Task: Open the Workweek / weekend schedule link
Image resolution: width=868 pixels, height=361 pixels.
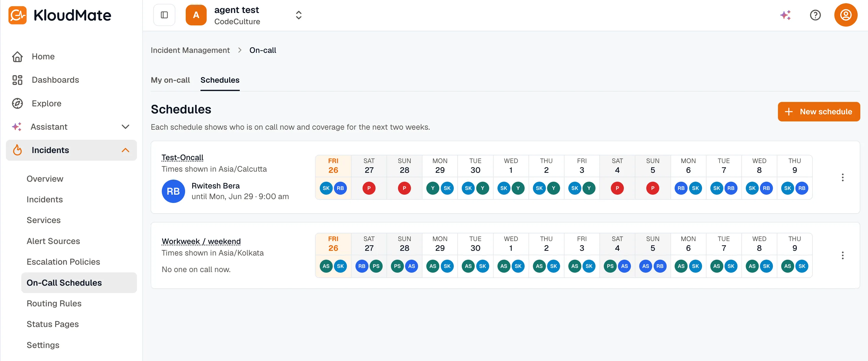Action: [x=201, y=241]
